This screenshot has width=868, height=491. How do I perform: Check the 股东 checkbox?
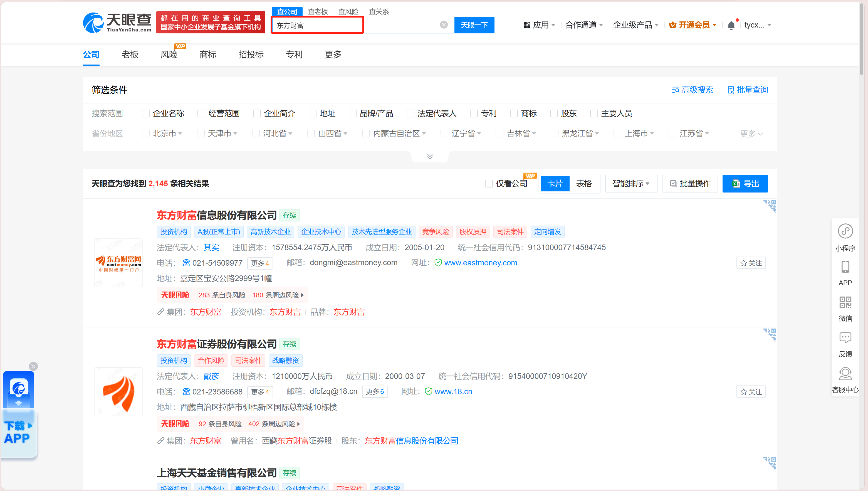(x=554, y=114)
